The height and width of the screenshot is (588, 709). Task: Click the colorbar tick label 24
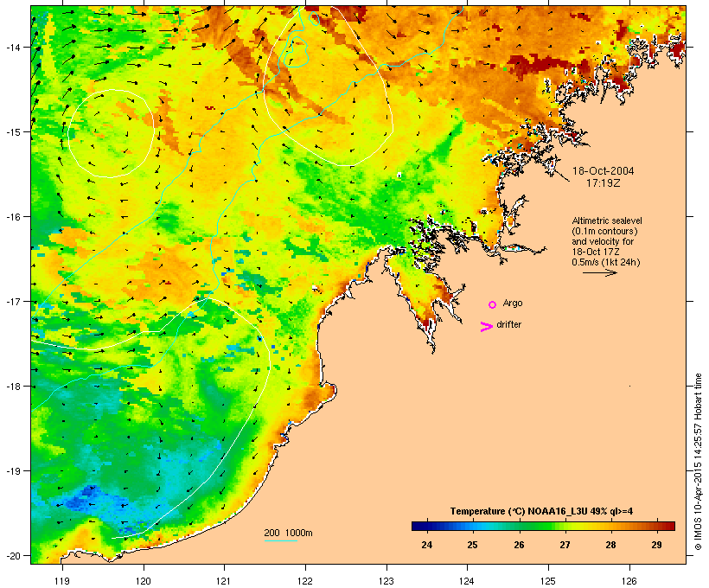[426, 545]
